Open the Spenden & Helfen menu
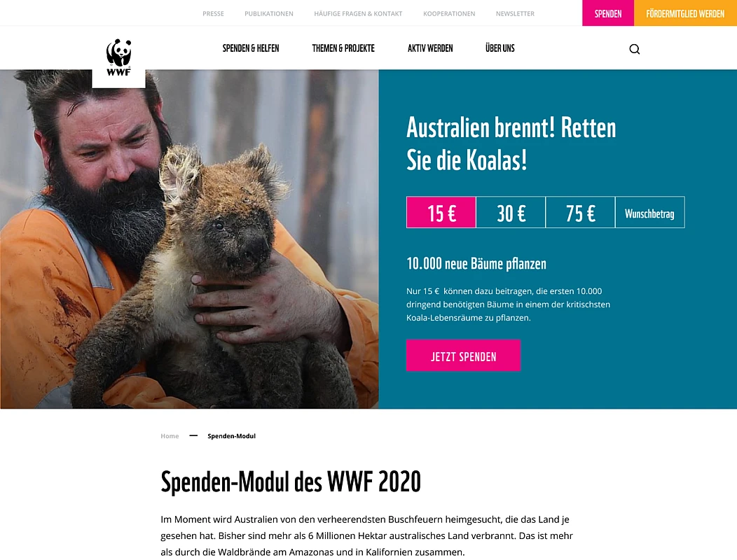The image size is (737, 560). pyautogui.click(x=251, y=48)
